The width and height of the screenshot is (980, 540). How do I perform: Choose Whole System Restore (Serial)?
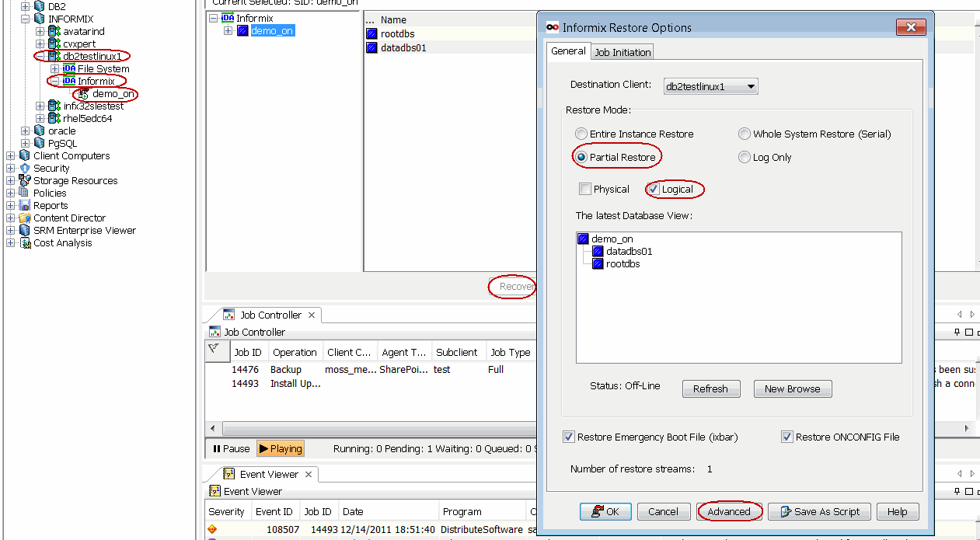[745, 134]
